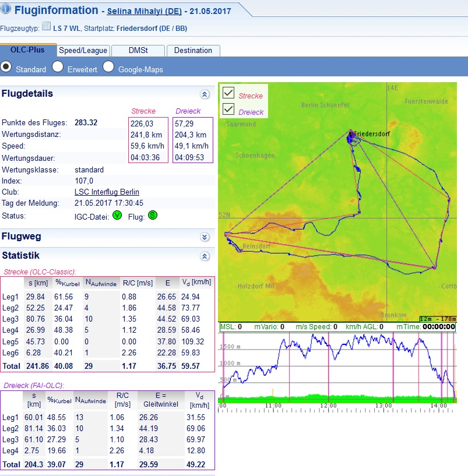Screen dimensions: 468x476
Task: Collapse the Statistik section
Action: (204, 256)
